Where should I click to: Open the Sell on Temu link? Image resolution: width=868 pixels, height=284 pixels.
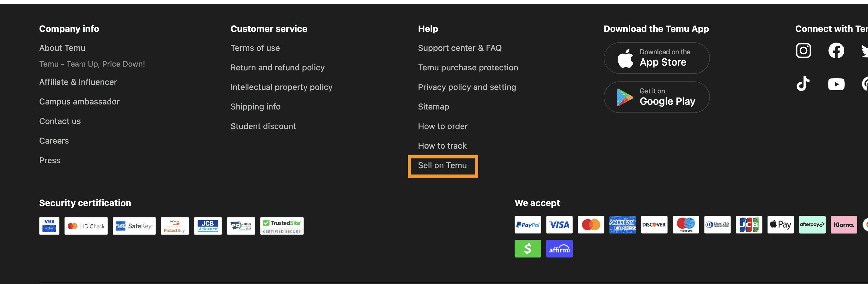tap(442, 166)
